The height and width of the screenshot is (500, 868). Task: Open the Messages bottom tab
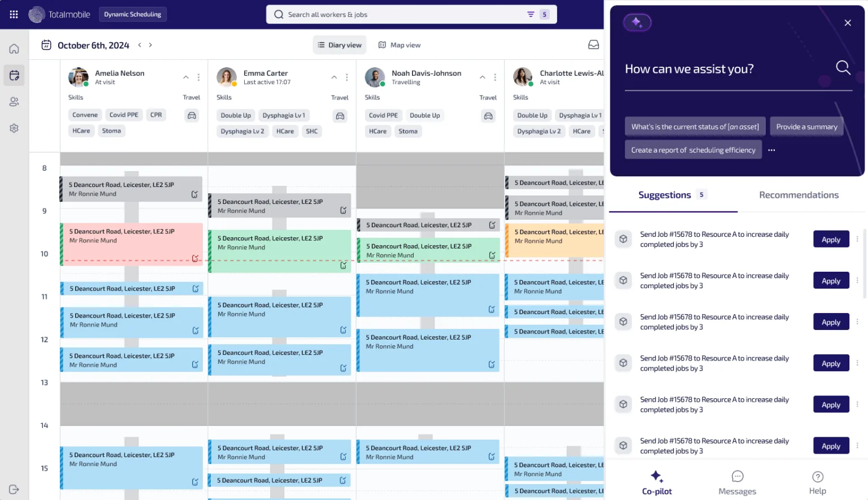[737, 483]
